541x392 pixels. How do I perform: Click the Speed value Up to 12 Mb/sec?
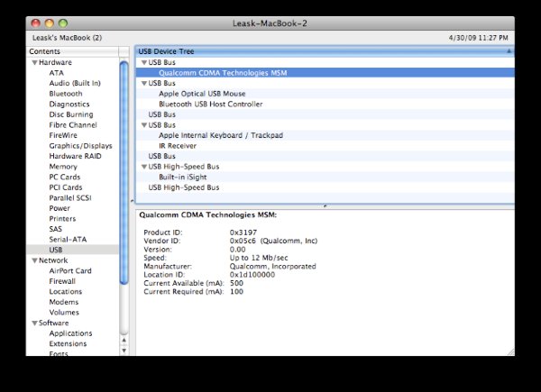coord(259,258)
